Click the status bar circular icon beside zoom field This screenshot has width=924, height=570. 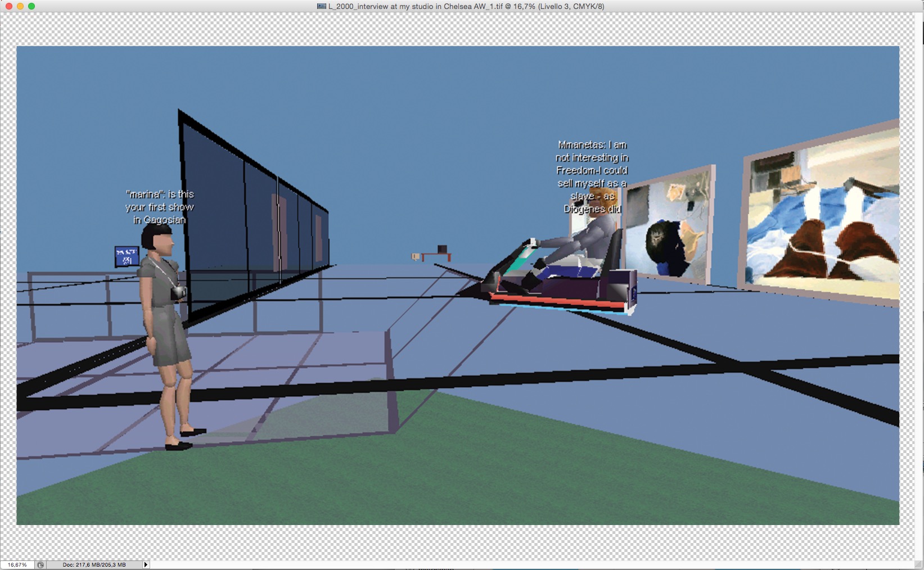point(40,564)
